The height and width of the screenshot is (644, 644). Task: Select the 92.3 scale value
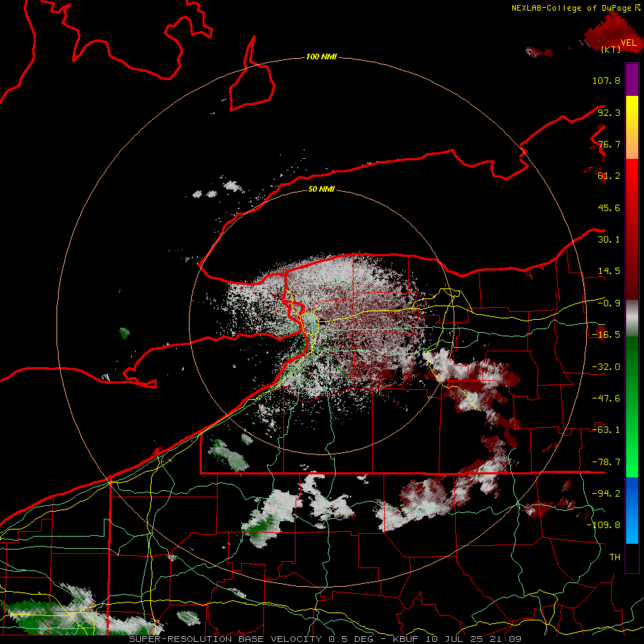click(x=609, y=112)
